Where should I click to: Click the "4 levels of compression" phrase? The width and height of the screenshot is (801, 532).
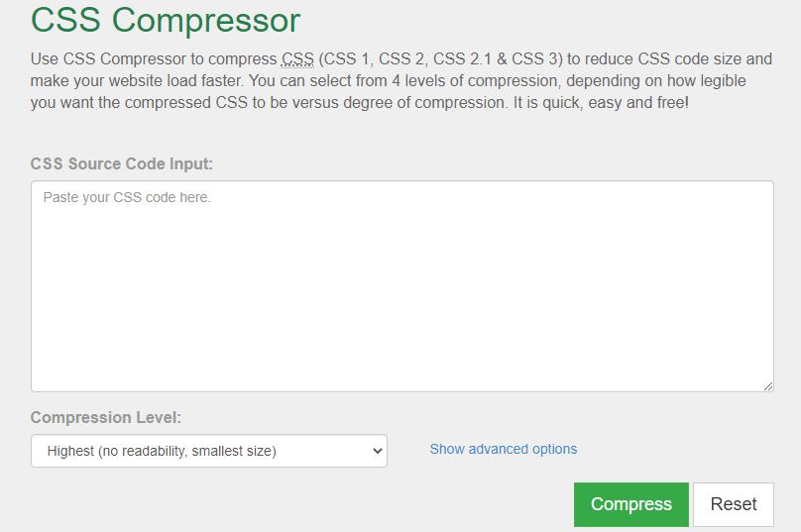pos(475,81)
